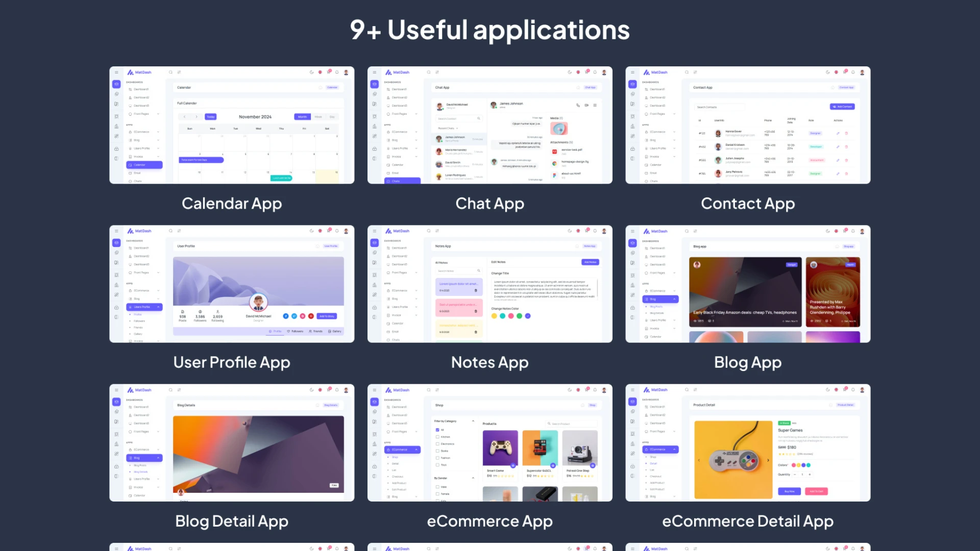This screenshot has width=980, height=551.
Task: Check the Books category checkbox
Action: pyautogui.click(x=437, y=451)
